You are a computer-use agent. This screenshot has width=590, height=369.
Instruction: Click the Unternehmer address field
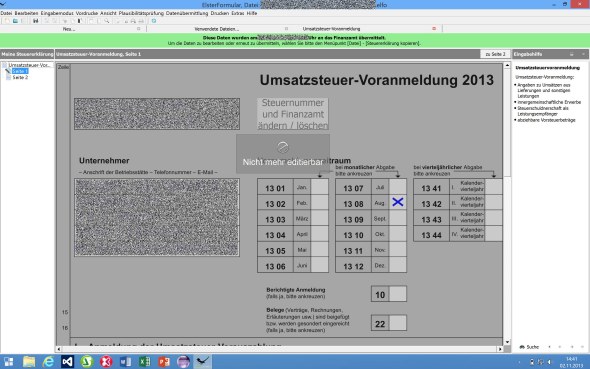(x=157, y=217)
